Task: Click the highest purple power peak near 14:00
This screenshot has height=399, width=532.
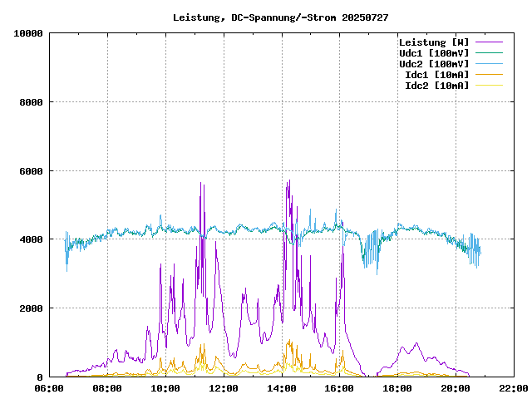Action: (x=288, y=181)
